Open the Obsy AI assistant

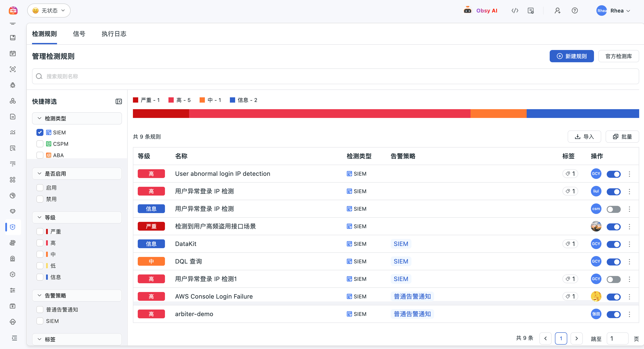point(480,11)
